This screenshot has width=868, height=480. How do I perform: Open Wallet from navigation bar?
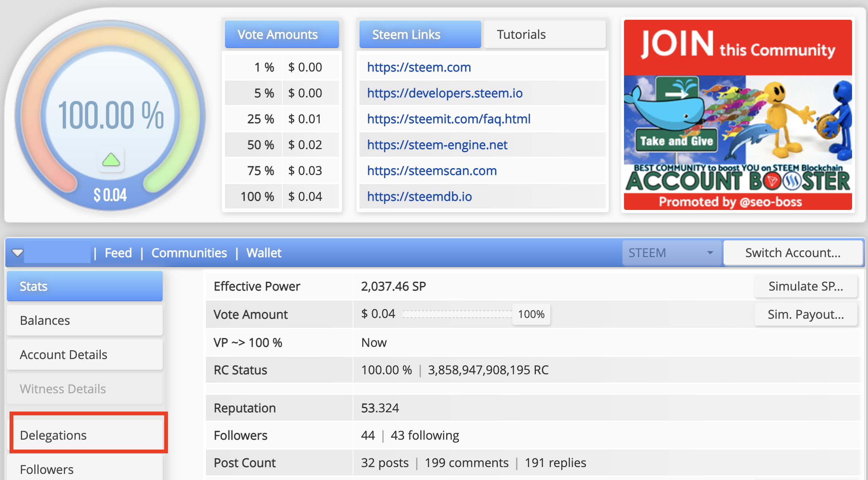pos(264,253)
